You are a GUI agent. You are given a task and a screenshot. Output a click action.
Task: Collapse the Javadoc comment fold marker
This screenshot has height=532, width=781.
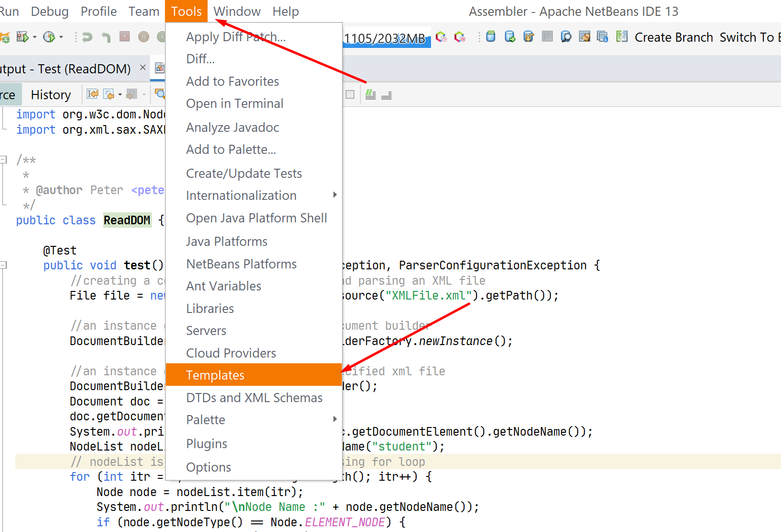(x=3, y=160)
